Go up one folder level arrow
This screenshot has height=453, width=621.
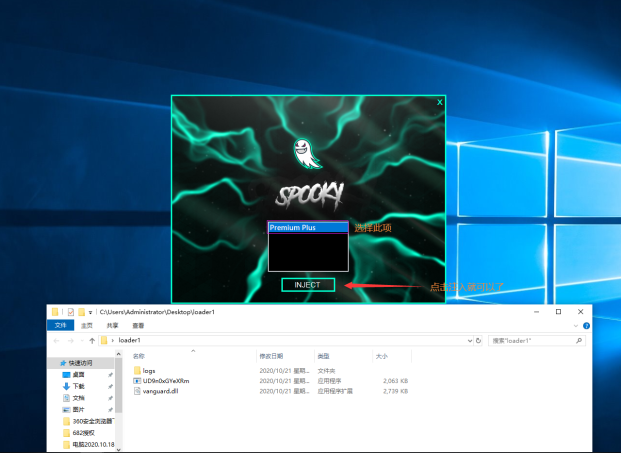92,341
